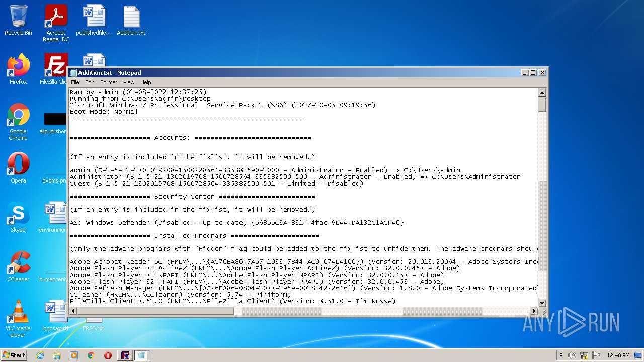Screen dimensions: 644x362
Task: Open the View menu in Notepad
Action: click(x=129, y=82)
